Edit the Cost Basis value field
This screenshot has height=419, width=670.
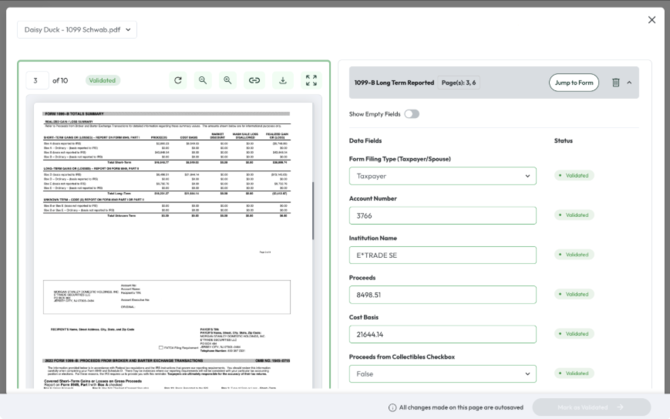pyautogui.click(x=443, y=334)
